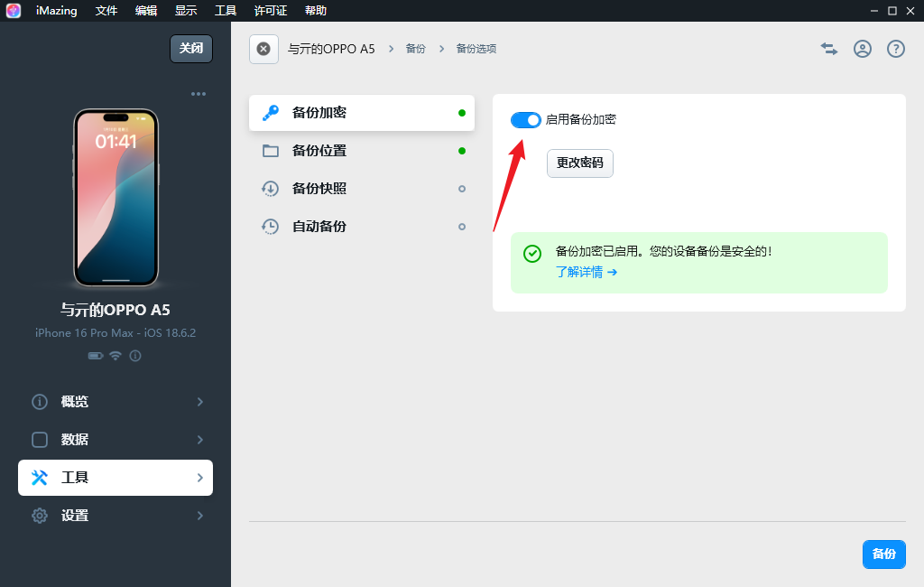Expand the 工具 sidebar chevron
The height and width of the screenshot is (587, 924).
point(200,477)
